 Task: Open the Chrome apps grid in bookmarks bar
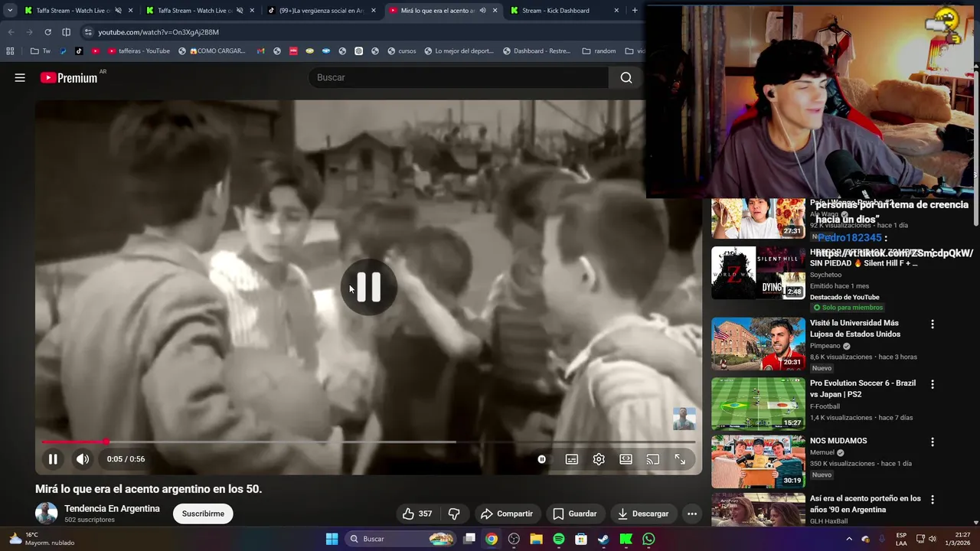click(10, 51)
